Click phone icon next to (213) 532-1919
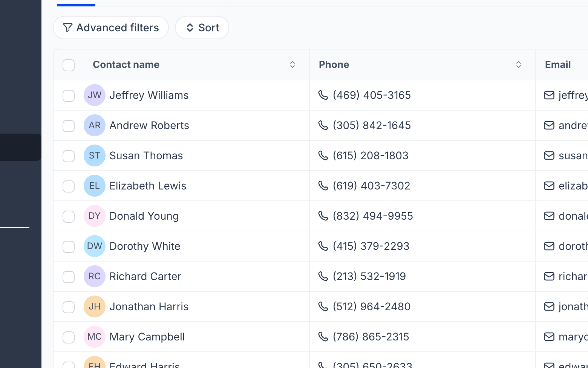Viewport: 588px width, 368px height. click(323, 276)
